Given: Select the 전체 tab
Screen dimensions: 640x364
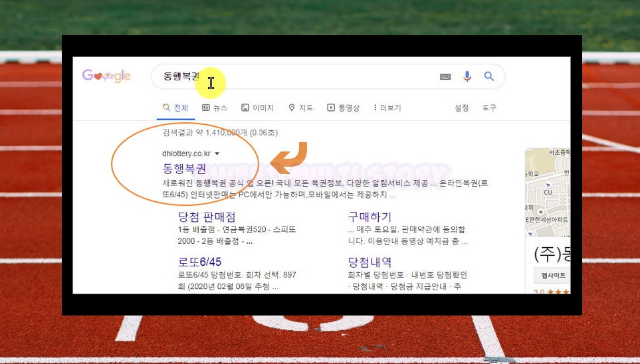Looking at the screenshot, I should (x=175, y=108).
